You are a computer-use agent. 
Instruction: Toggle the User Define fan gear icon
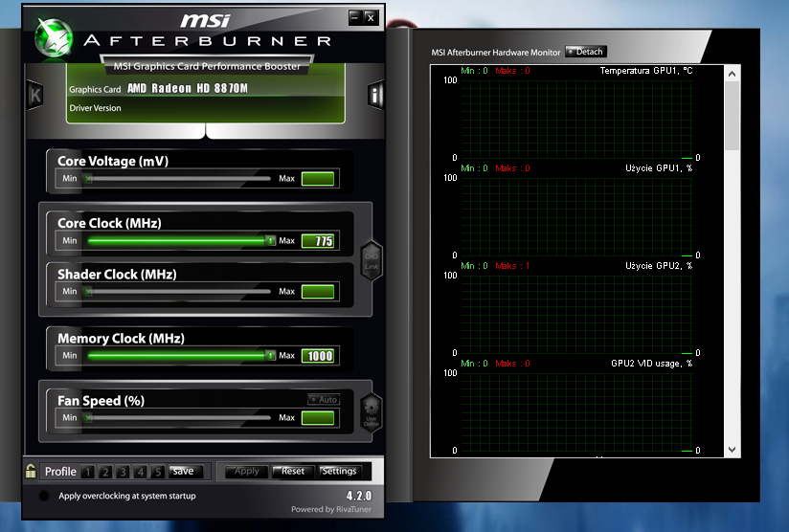point(372,412)
